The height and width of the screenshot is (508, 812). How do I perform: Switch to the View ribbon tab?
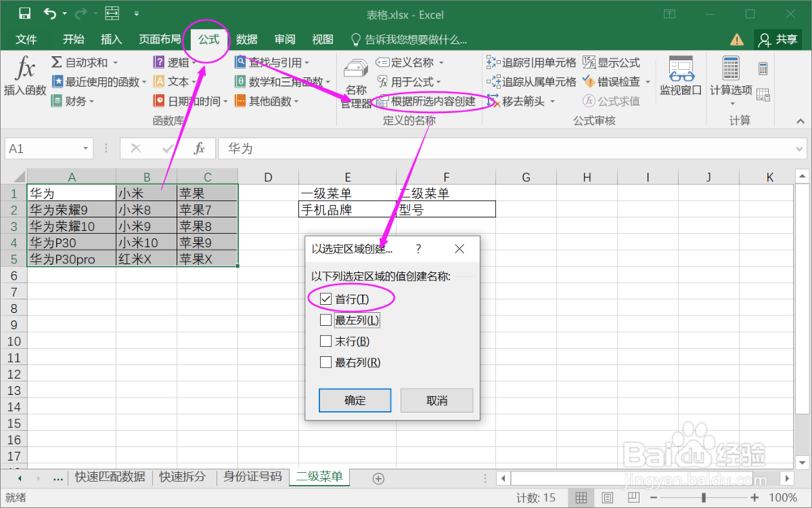pos(322,39)
